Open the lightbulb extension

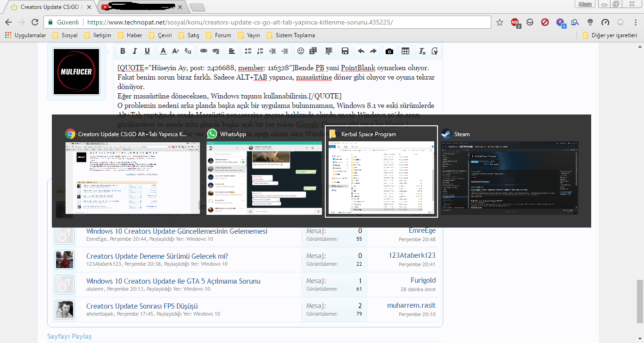pos(590,22)
